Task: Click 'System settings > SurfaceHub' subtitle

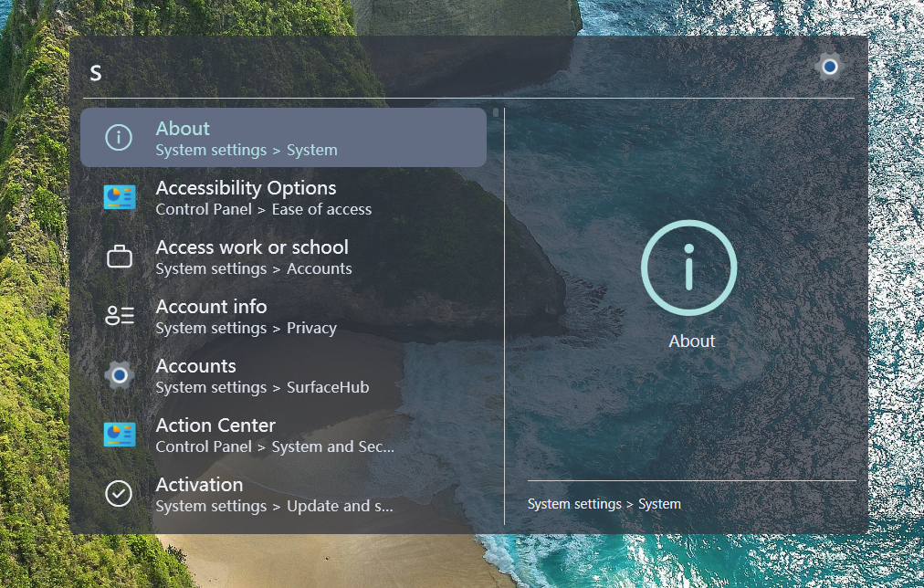Action: 262,387
